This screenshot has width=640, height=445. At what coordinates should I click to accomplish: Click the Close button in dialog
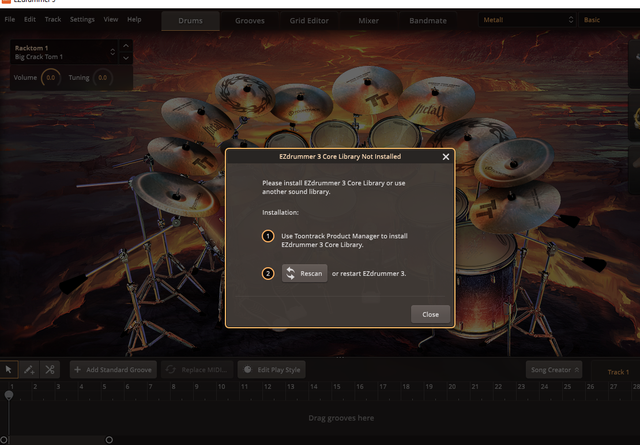(x=430, y=314)
